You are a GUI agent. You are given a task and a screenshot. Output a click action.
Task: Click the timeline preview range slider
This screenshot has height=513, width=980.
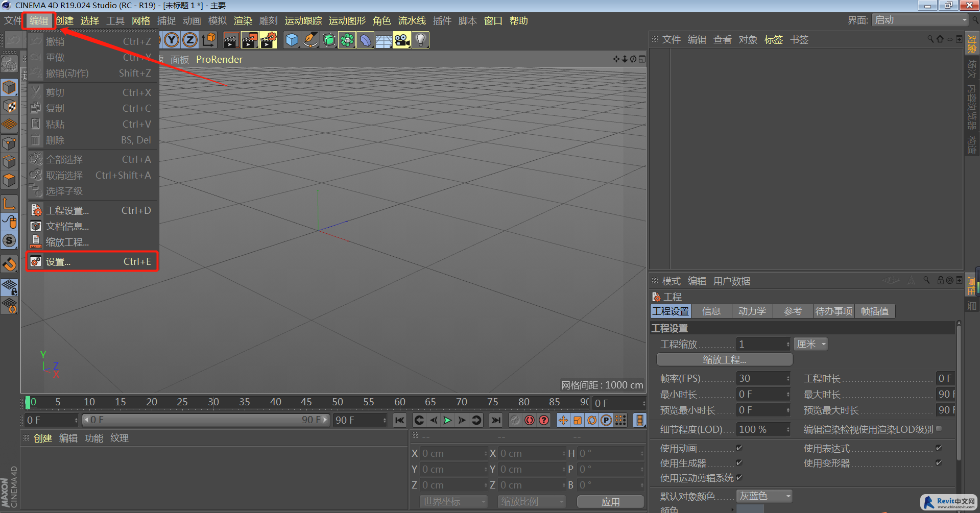[205, 420]
